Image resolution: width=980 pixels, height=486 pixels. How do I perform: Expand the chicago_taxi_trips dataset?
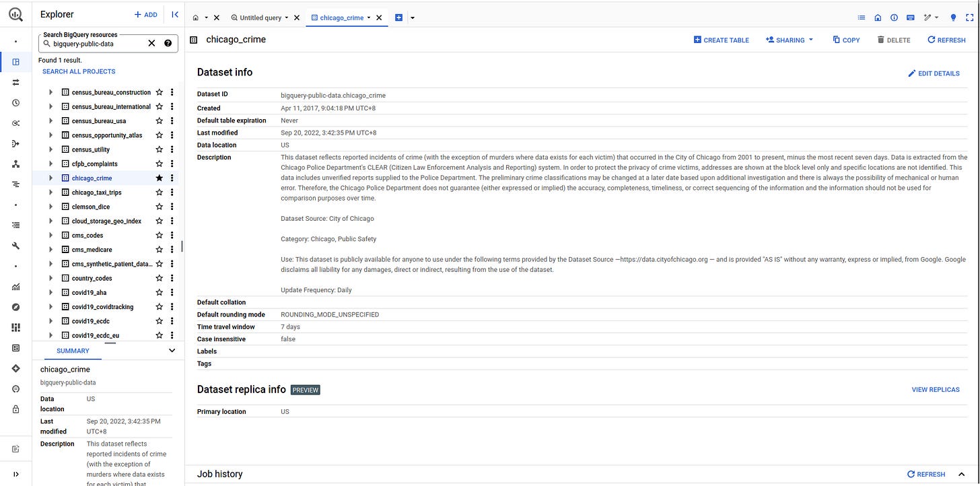click(x=51, y=193)
